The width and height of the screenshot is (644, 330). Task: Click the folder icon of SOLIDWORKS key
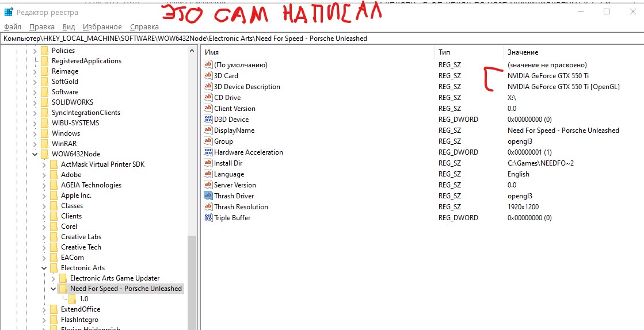point(44,102)
